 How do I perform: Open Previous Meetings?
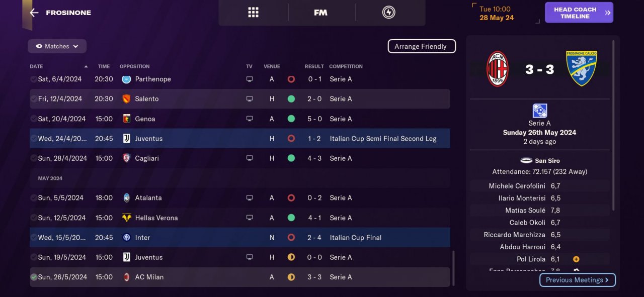[577, 280]
